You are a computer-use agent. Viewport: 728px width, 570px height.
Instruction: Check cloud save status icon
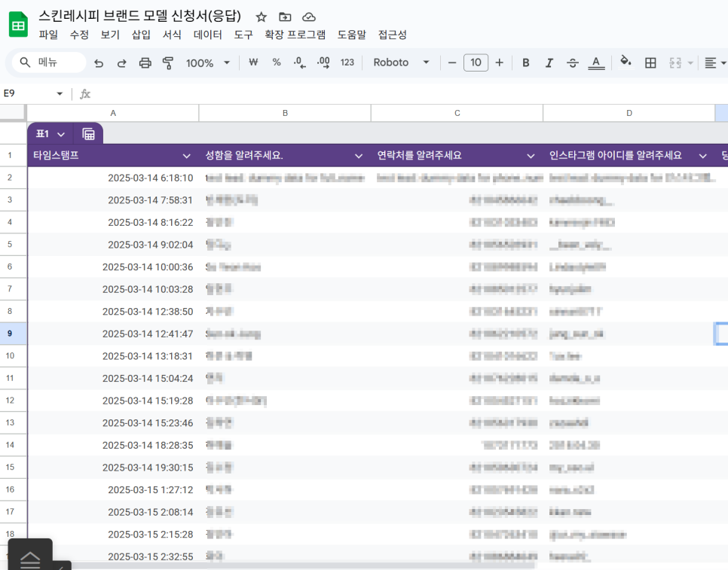point(309,17)
